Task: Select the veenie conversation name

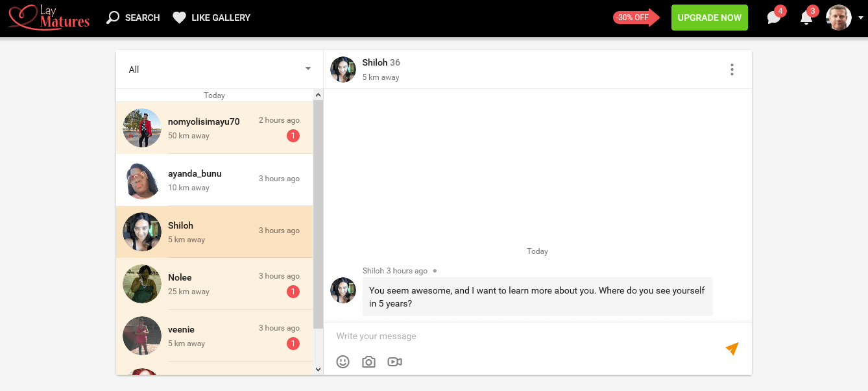Action: point(181,329)
